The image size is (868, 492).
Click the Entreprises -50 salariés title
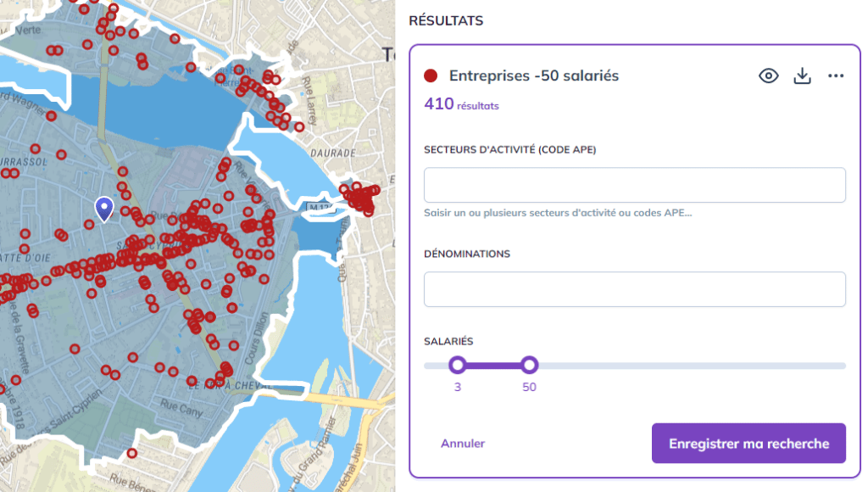tap(533, 75)
